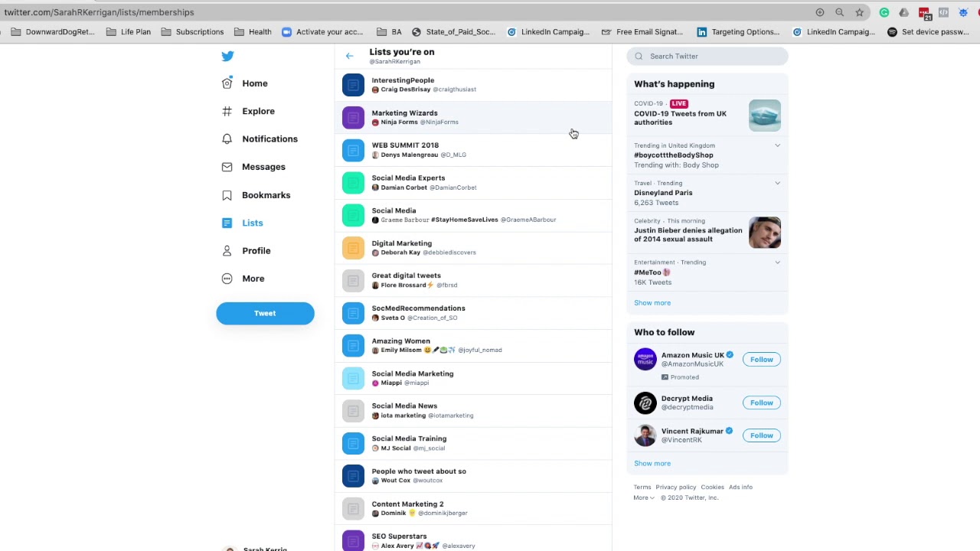The image size is (980, 551).
Task: Open Graeme Barbour's Social Media list icon
Action: point(353,215)
